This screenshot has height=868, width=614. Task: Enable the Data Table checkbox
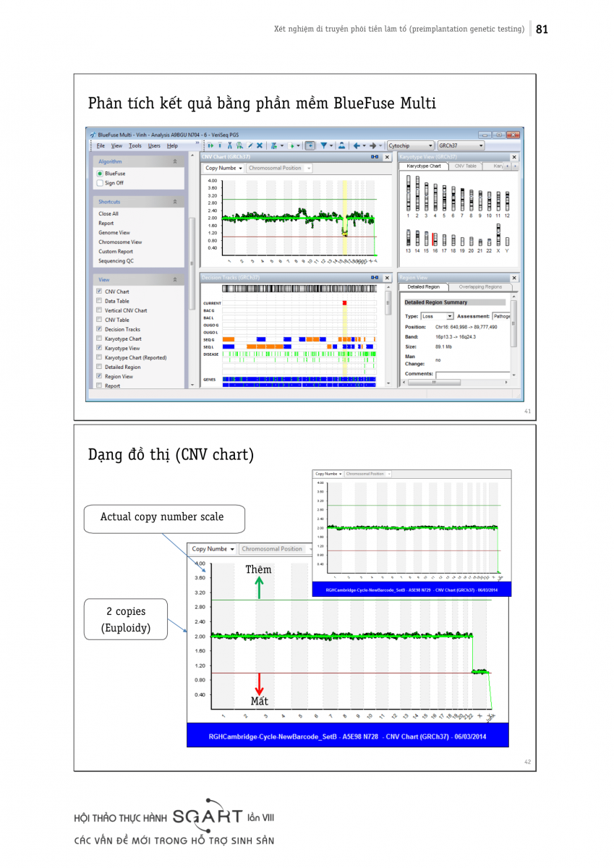99,301
